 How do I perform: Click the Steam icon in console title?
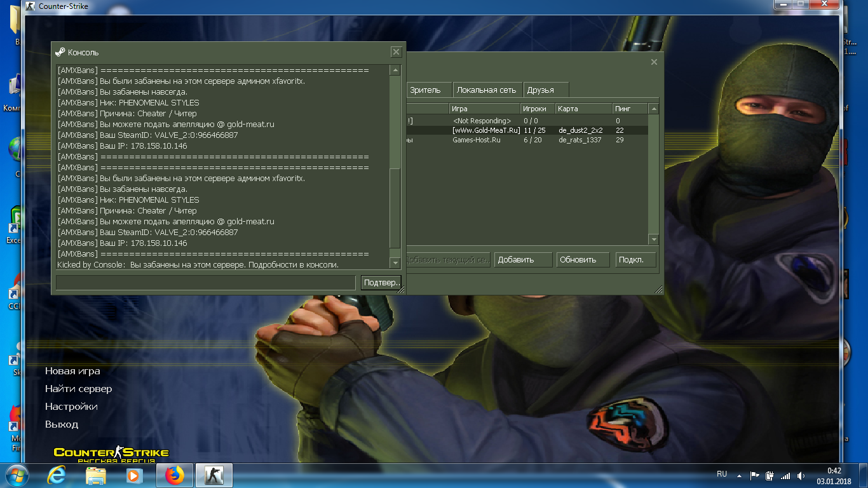pyautogui.click(x=60, y=52)
